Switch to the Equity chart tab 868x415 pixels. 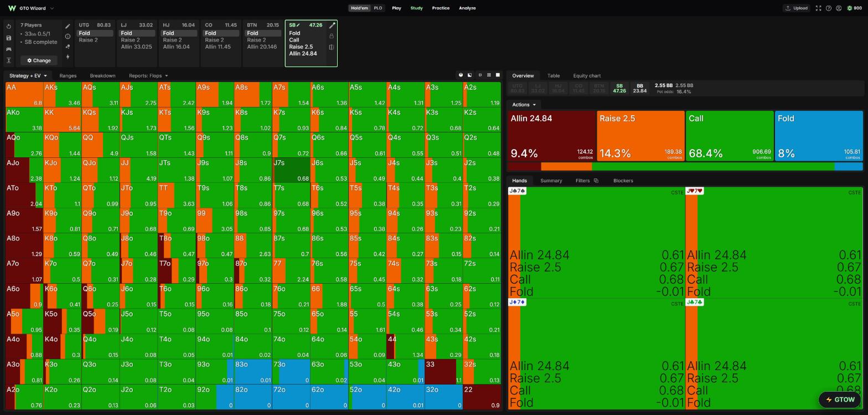pyautogui.click(x=587, y=76)
